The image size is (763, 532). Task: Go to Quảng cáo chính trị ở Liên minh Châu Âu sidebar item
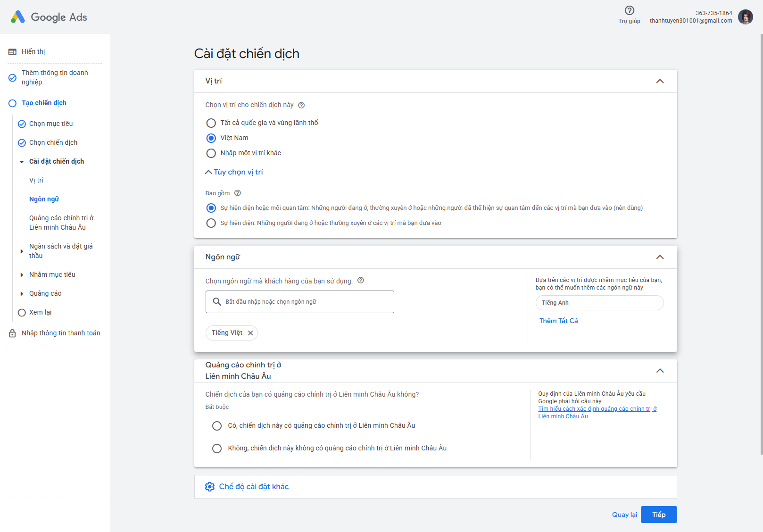tap(62, 223)
